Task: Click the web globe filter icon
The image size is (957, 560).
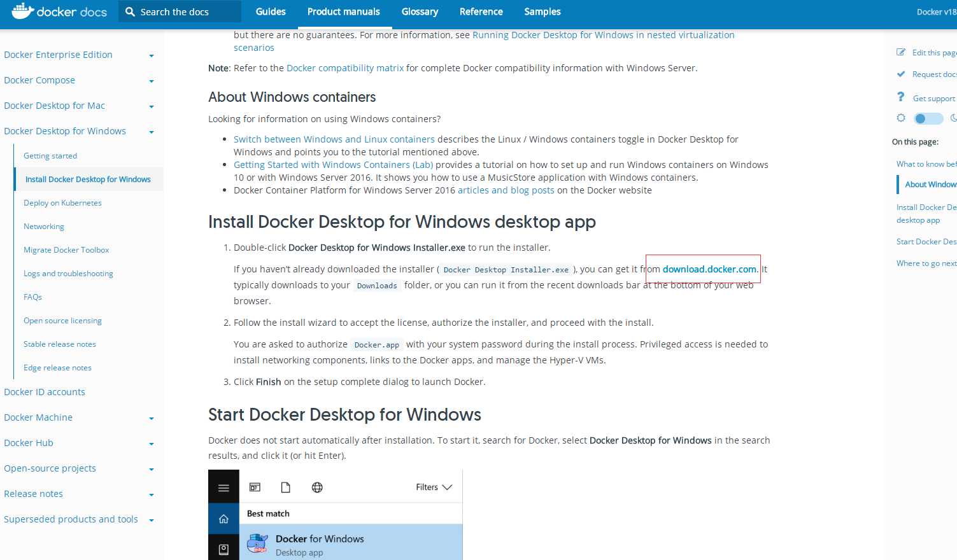Action: click(x=317, y=487)
